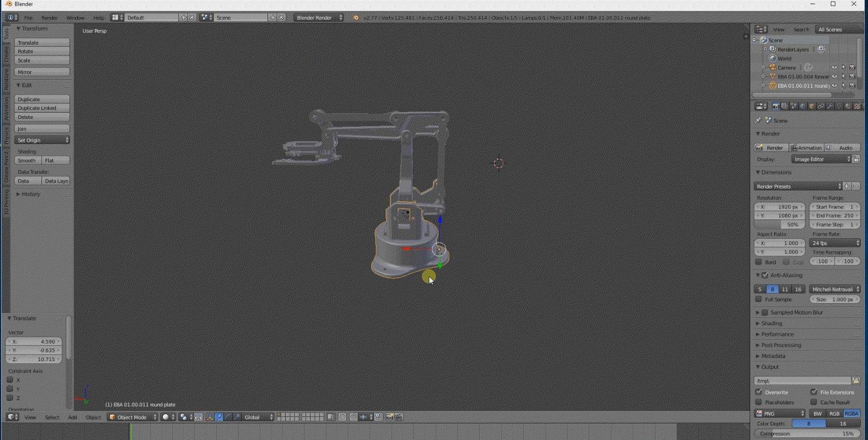Viewport: 868px width, 440px height.
Task: Open the Add menu in viewport header
Action: (x=72, y=417)
